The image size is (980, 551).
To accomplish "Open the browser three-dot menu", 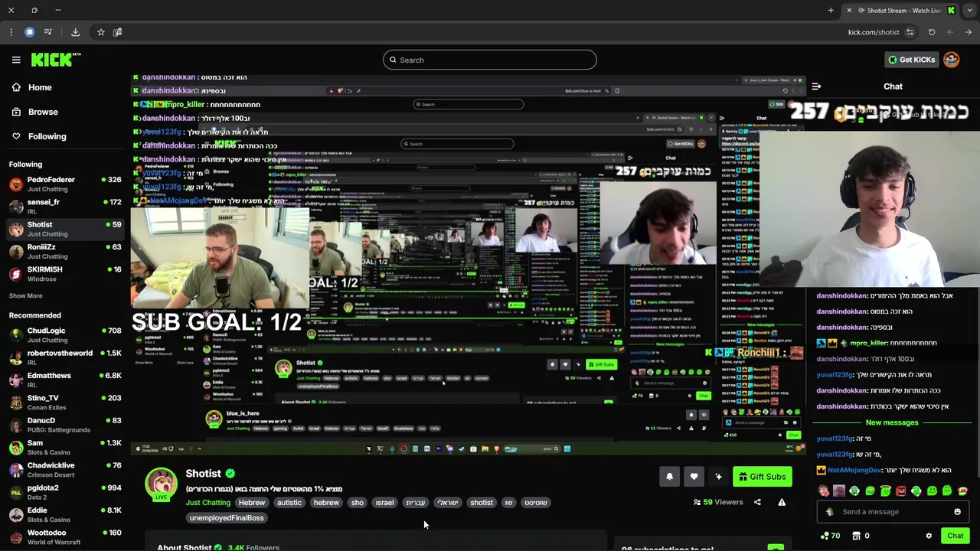I will 11,32.
